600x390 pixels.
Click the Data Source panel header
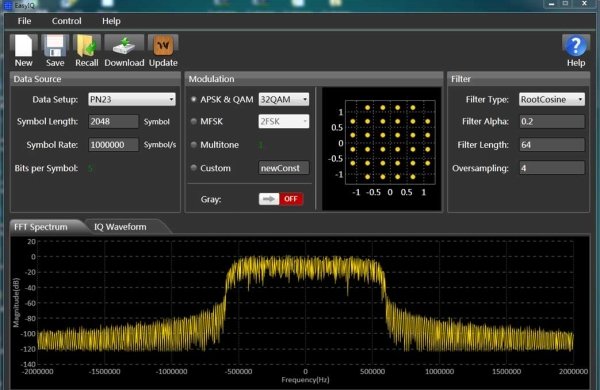pos(95,79)
